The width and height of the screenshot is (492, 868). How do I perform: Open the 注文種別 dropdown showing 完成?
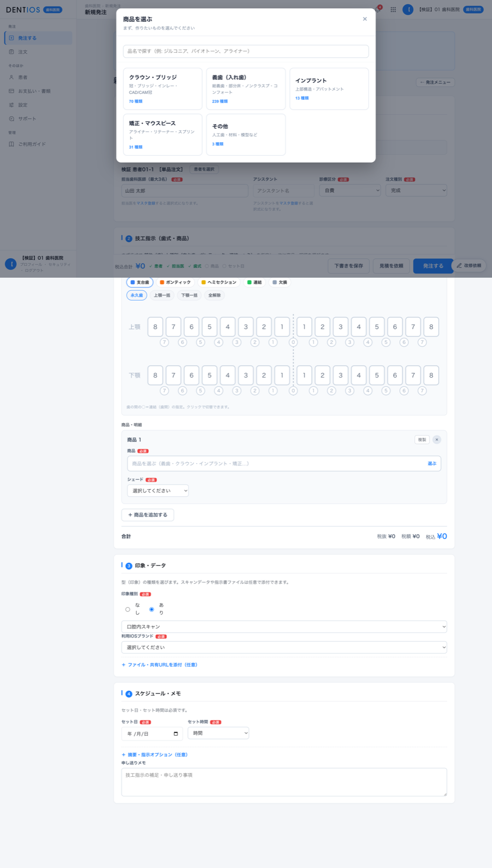pyautogui.click(x=417, y=190)
